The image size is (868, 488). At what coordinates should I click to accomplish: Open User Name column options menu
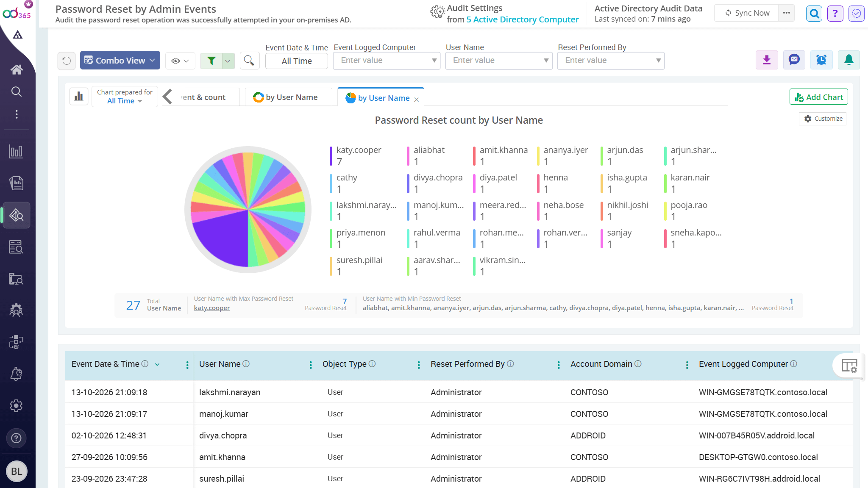[311, 365]
